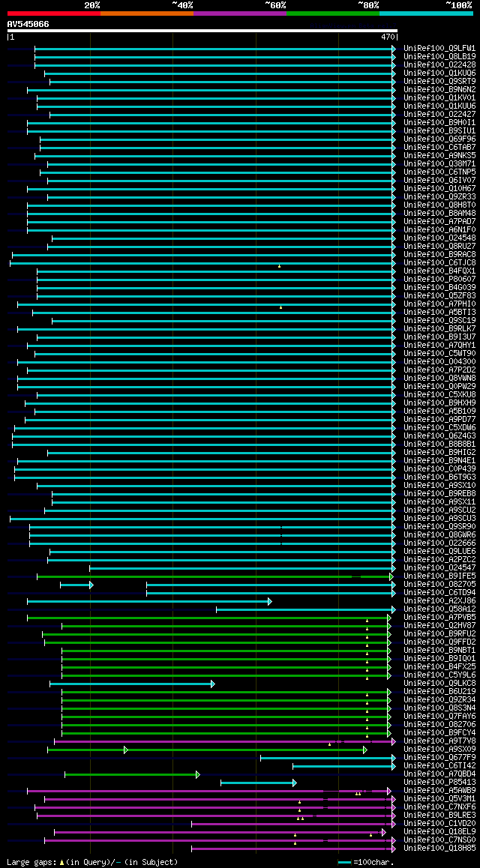Click the yellow gap marker on the A7PVB5 row
This screenshot has height=868, width=480.
(x=367, y=621)
